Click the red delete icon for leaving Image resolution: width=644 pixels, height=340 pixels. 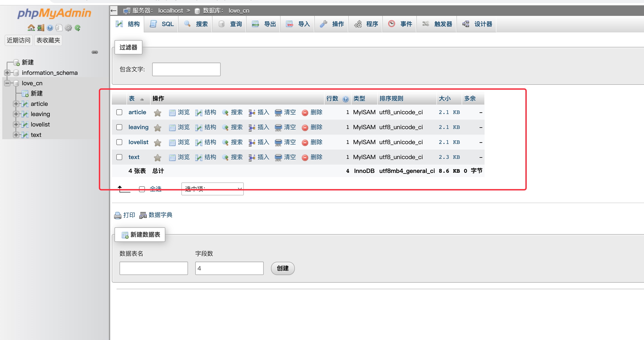pos(305,128)
